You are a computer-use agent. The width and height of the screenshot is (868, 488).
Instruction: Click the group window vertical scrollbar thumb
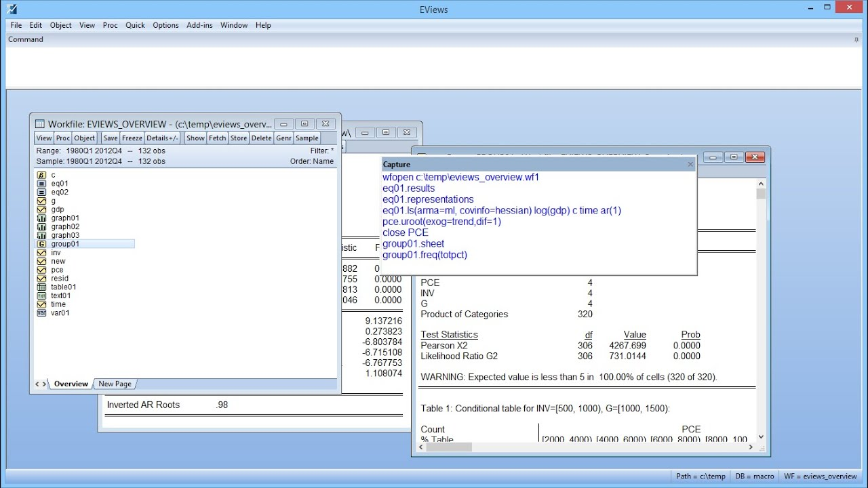click(x=761, y=194)
